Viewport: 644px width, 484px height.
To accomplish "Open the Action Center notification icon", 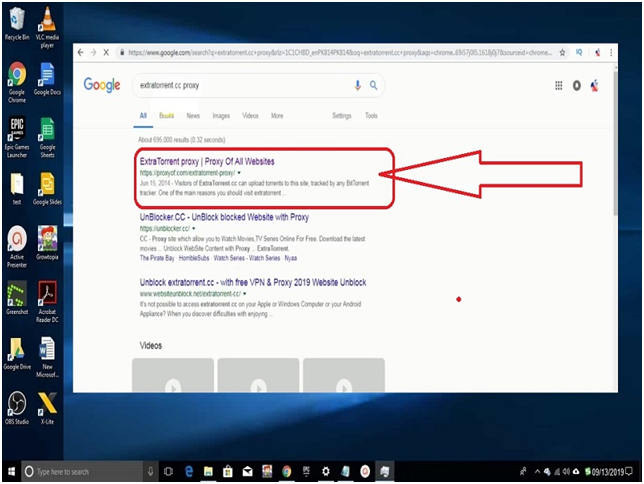I will click(x=629, y=471).
